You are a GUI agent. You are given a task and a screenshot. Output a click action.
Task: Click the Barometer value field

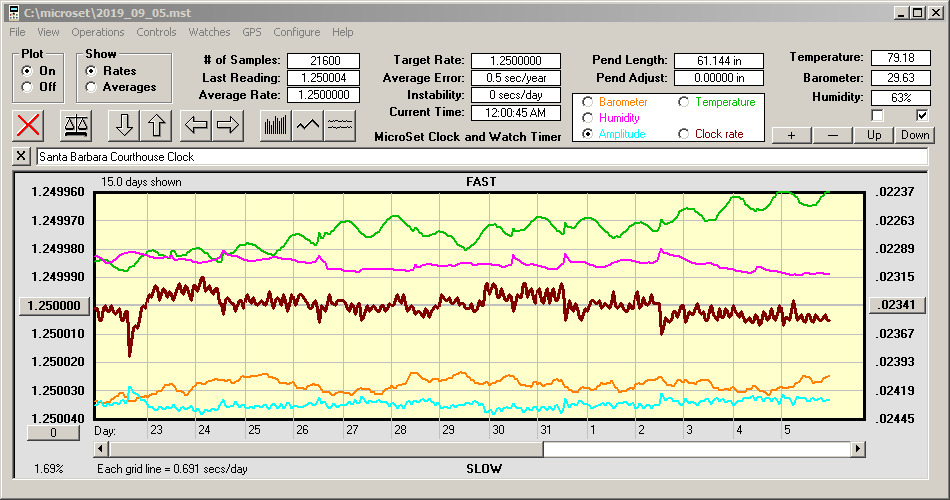pyautogui.click(x=900, y=78)
